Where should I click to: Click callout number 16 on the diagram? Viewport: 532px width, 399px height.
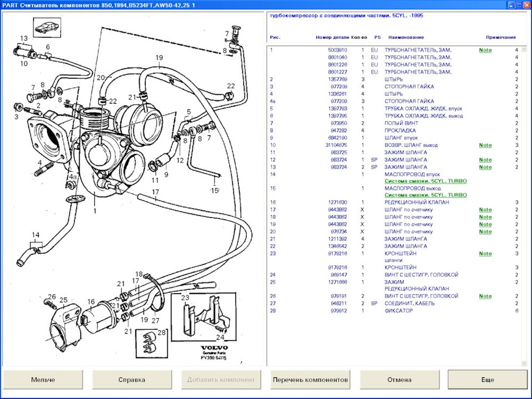click(x=91, y=301)
